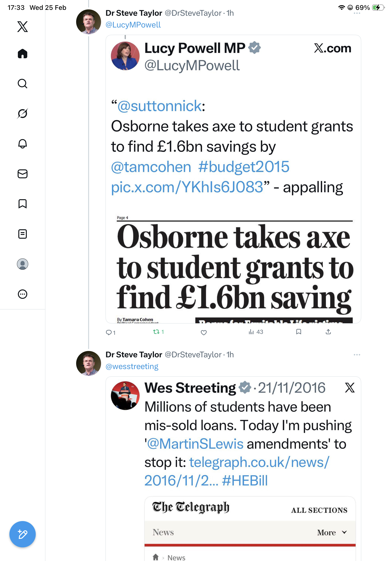Like the Lucy Powell quote post
The height and width of the screenshot is (561, 392).
click(x=204, y=332)
